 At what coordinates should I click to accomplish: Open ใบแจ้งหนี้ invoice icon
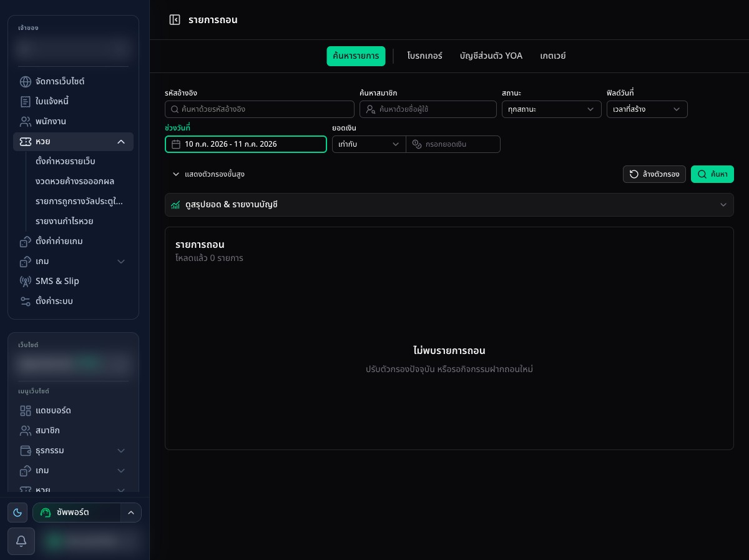pos(26,102)
